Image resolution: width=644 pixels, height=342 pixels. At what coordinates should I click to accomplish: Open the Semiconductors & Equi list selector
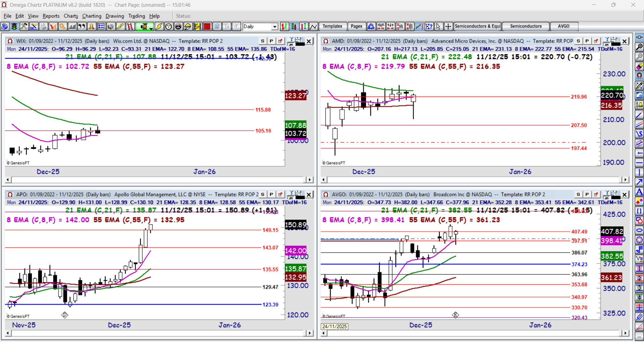[x=478, y=26]
